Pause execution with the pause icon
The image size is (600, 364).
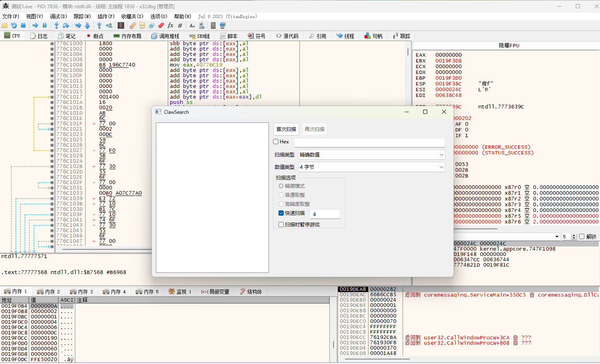click(45, 25)
